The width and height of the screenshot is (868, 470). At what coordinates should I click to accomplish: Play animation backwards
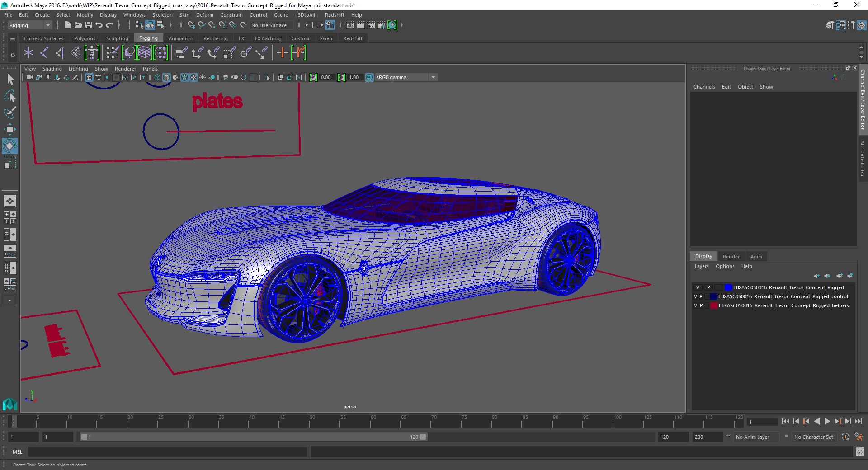tap(816, 421)
